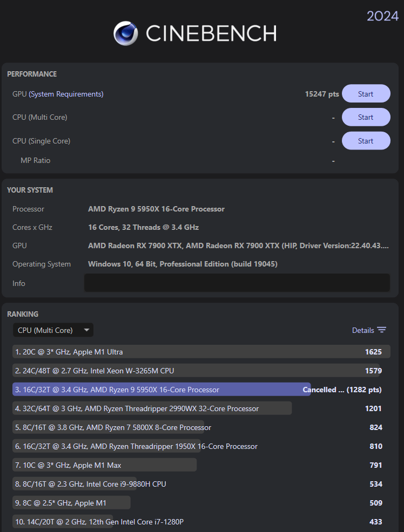The image size is (404, 532).
Task: Select the Threadripper 1950X ranking row
Action: (x=201, y=446)
